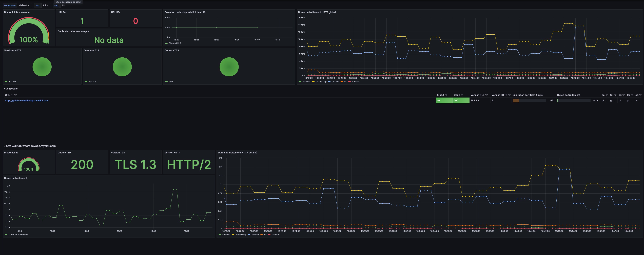
Task: Toggle resolve series in detailed HTTP legend
Action: [x=255, y=235]
